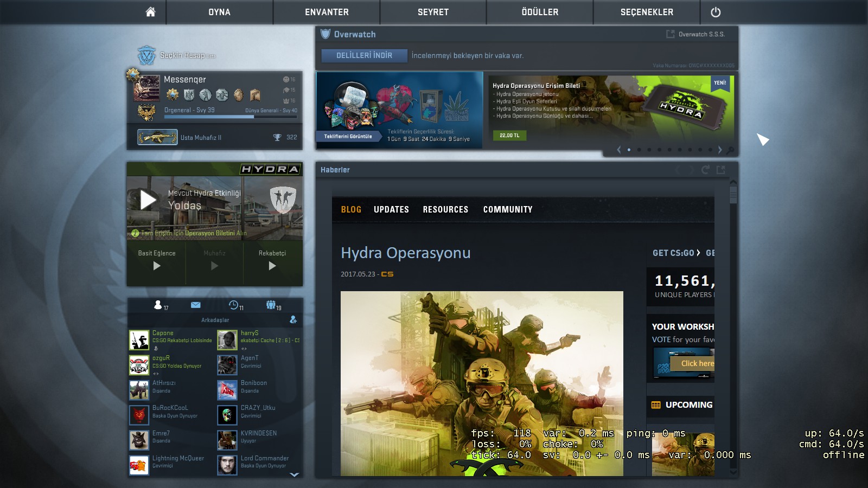The height and width of the screenshot is (488, 868).
Task: Open the SEÇENEKLER menu
Action: (647, 12)
